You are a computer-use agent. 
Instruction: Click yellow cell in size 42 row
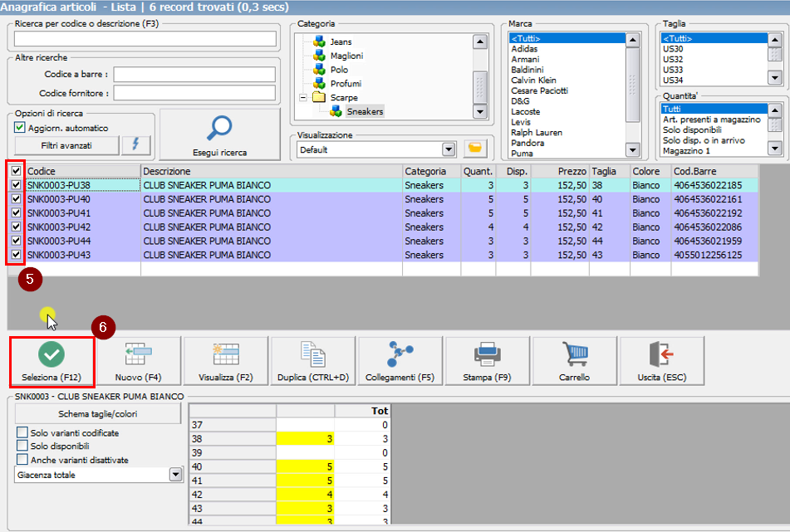pyautogui.click(x=306, y=495)
